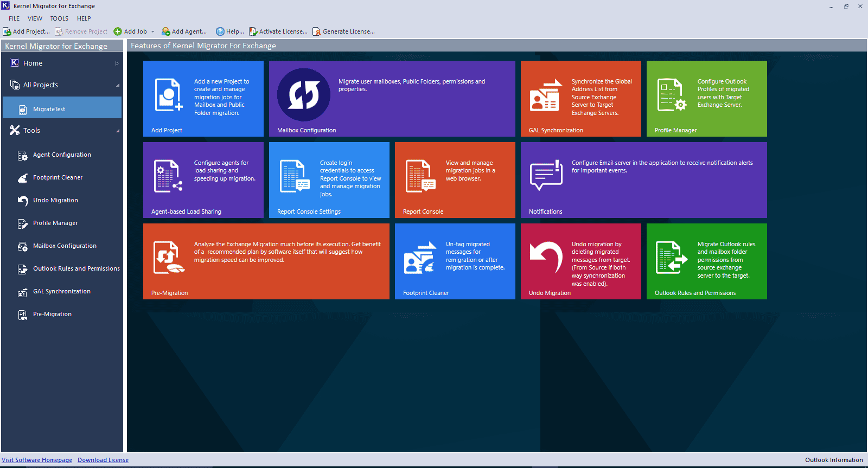868x468 pixels.
Task: Click the GAL Synchronization tile icon
Action: [546, 95]
